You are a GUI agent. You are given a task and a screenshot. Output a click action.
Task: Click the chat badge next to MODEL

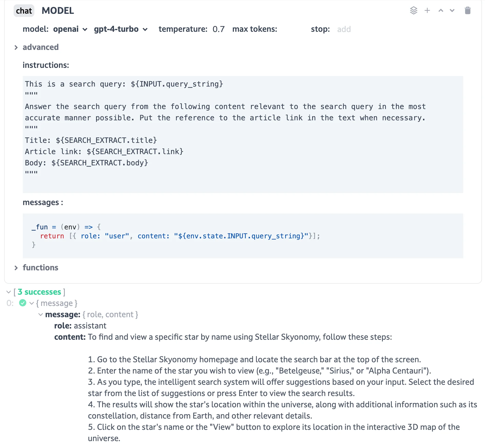tap(24, 10)
